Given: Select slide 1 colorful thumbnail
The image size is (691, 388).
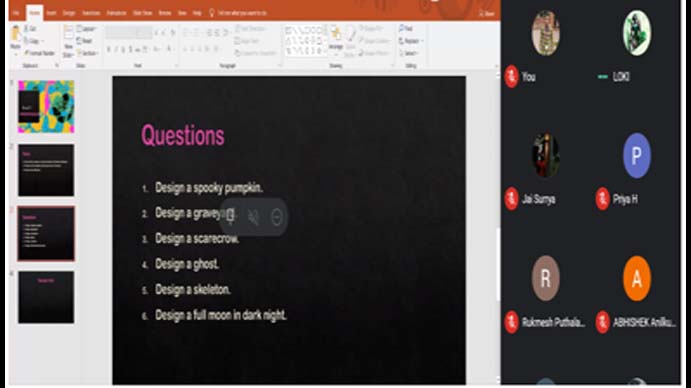Looking at the screenshot, I should 46,106.
